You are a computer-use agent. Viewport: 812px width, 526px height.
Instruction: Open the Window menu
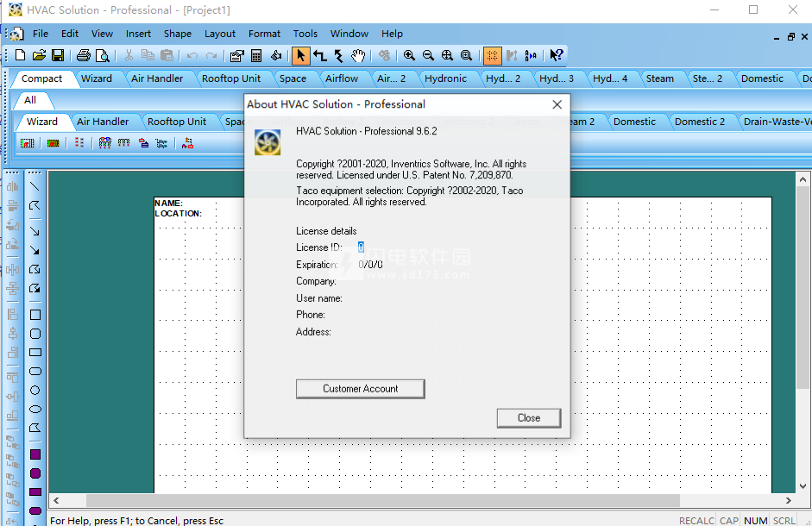coord(349,34)
